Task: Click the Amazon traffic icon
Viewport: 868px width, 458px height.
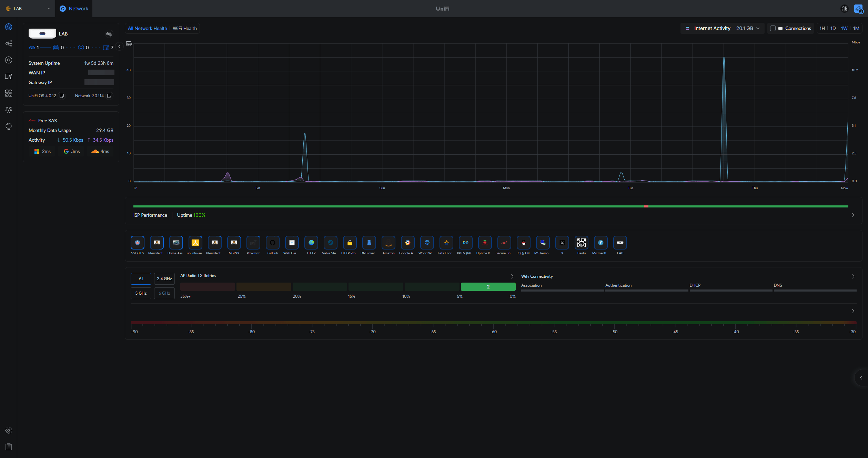Action: tap(388, 243)
